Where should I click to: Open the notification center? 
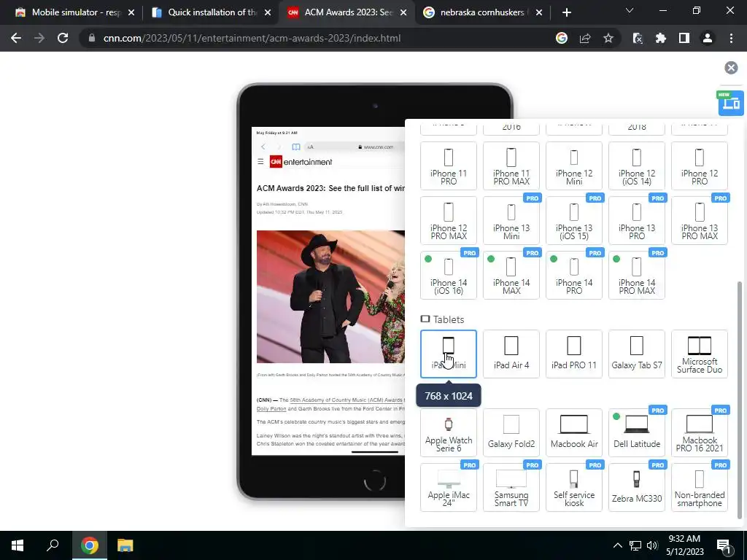coord(724,545)
